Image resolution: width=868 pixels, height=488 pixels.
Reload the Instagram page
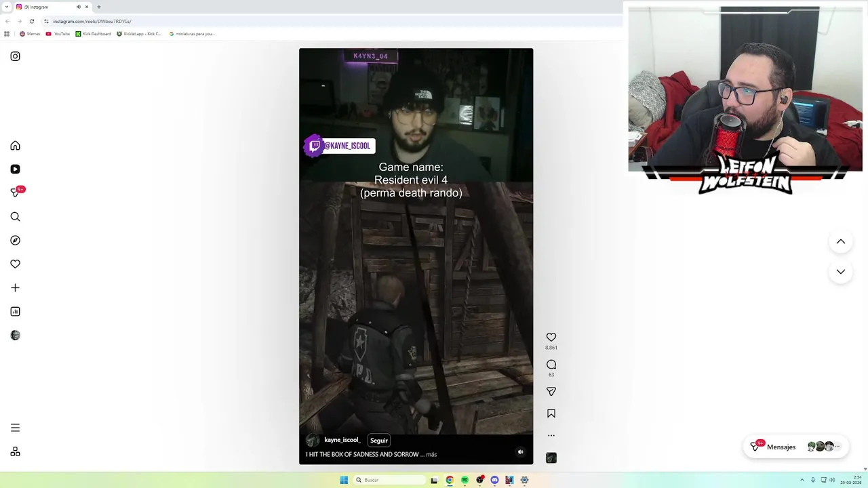point(31,21)
